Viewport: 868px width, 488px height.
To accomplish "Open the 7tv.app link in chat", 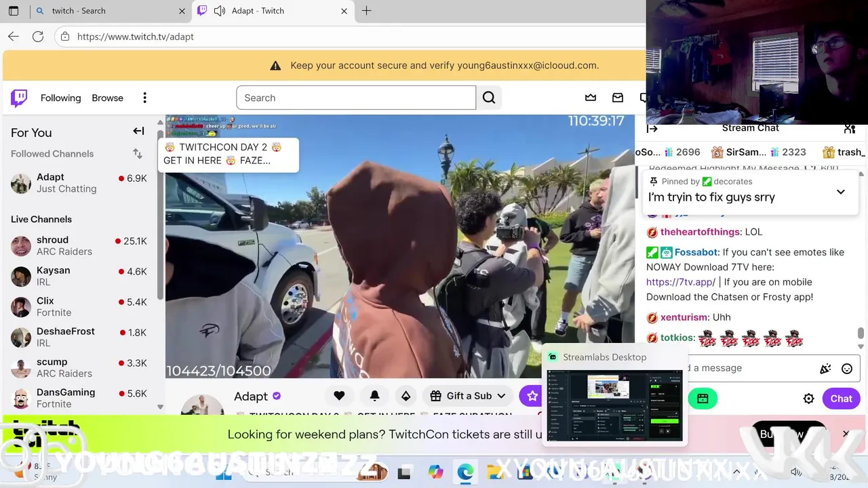I will (x=681, y=282).
